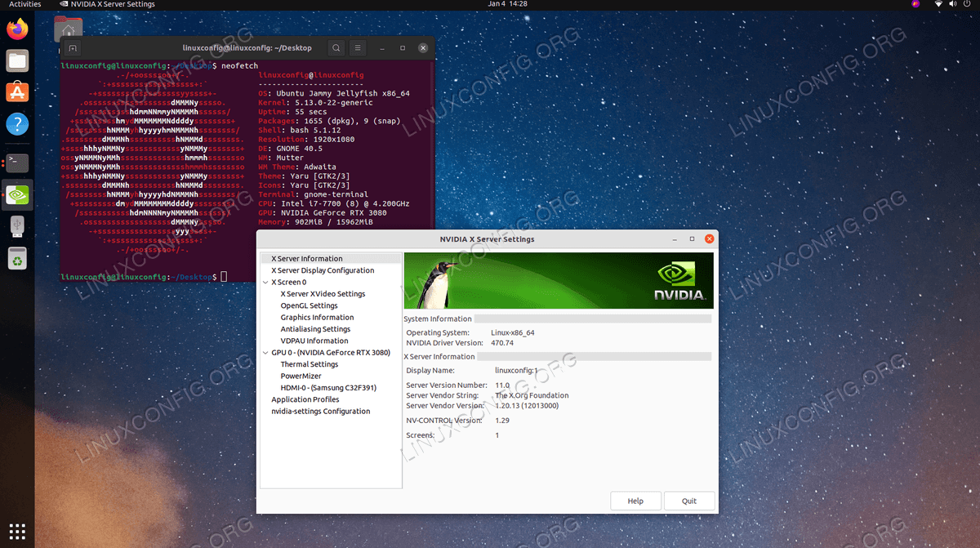The width and height of the screenshot is (980, 548).
Task: Open Application Profiles page
Action: click(x=305, y=399)
